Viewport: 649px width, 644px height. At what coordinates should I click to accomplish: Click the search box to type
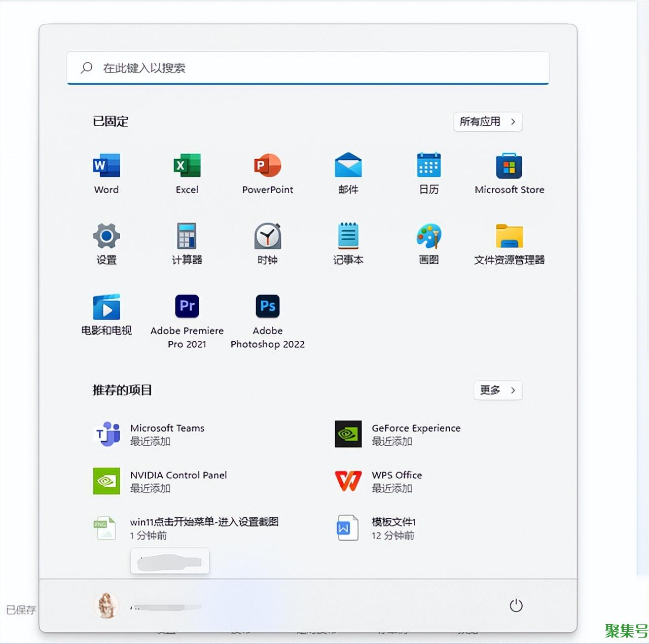[308, 68]
